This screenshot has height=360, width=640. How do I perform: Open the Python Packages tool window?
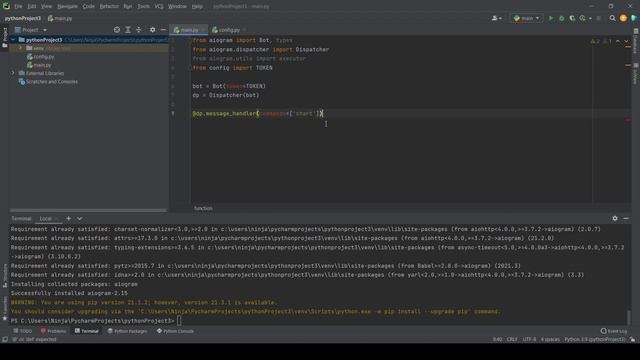[x=127, y=331]
